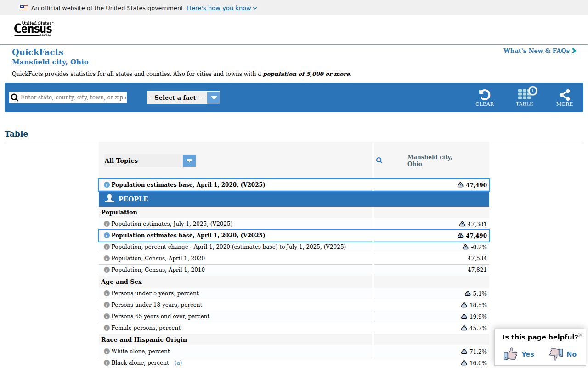Click warning triangle next to 18.5% value
The width and height of the screenshot is (588, 368).
pos(464,305)
